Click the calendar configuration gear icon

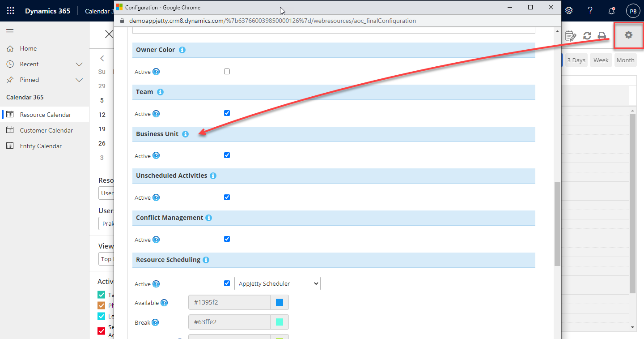[x=628, y=35]
